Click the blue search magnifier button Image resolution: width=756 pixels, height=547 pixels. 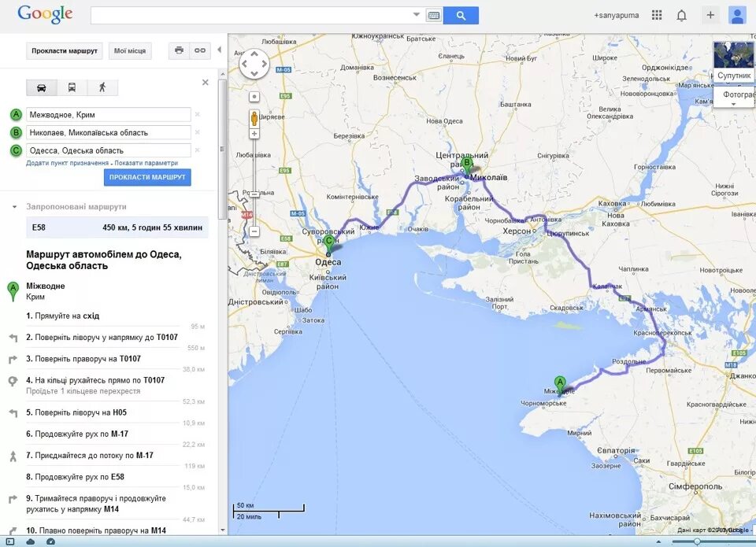point(461,16)
